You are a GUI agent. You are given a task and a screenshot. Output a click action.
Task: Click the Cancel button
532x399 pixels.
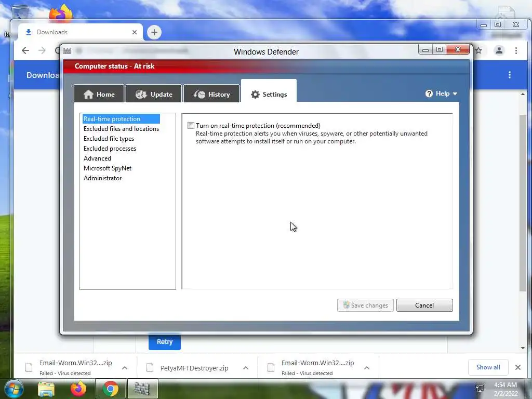coord(424,305)
